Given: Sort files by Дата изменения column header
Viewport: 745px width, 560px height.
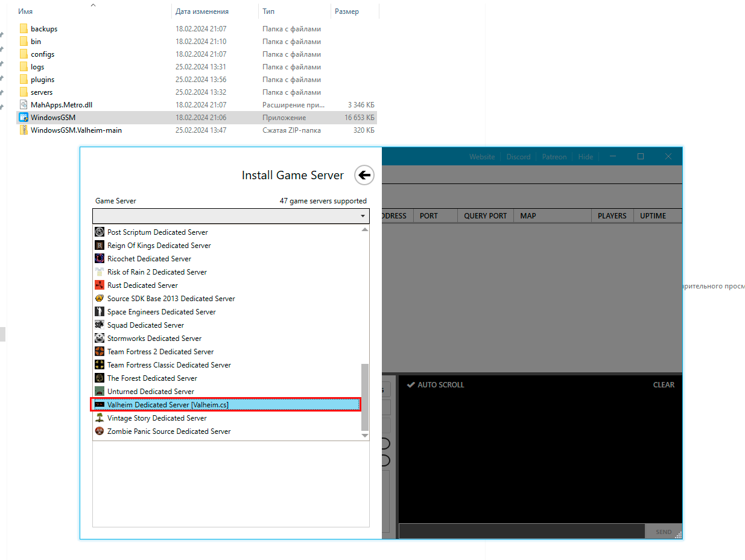Looking at the screenshot, I should point(202,11).
